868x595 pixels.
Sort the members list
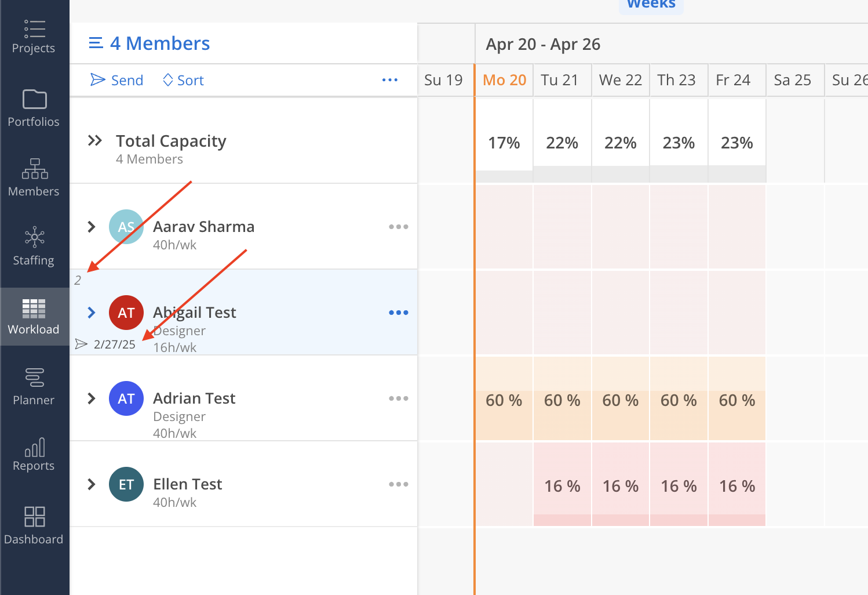183,80
